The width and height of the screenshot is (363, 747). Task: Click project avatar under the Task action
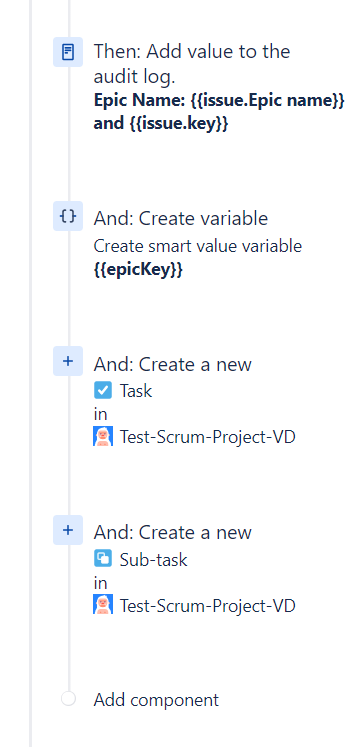point(103,436)
